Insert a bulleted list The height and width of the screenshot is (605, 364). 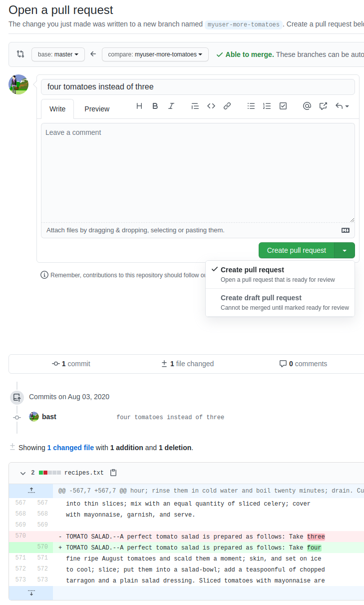point(251,106)
